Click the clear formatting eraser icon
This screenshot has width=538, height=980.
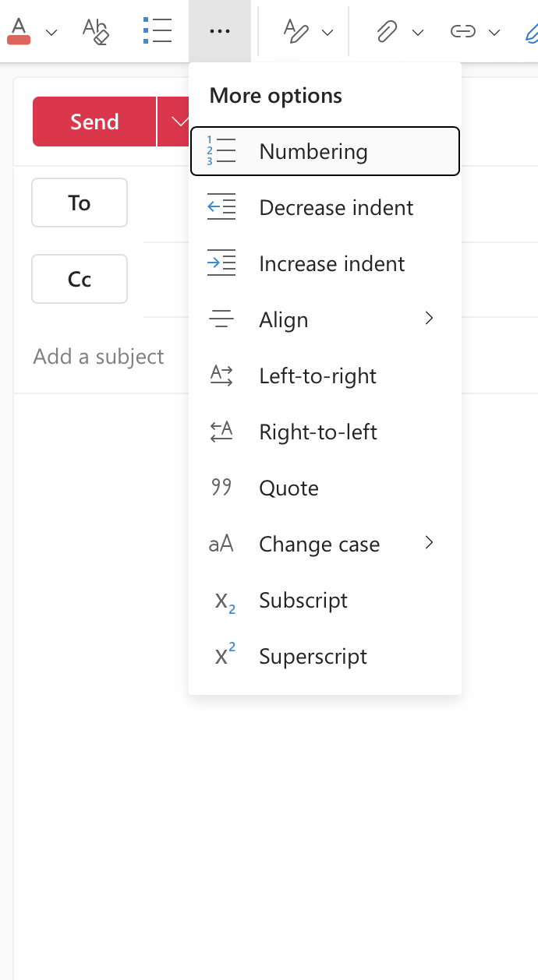click(95, 31)
